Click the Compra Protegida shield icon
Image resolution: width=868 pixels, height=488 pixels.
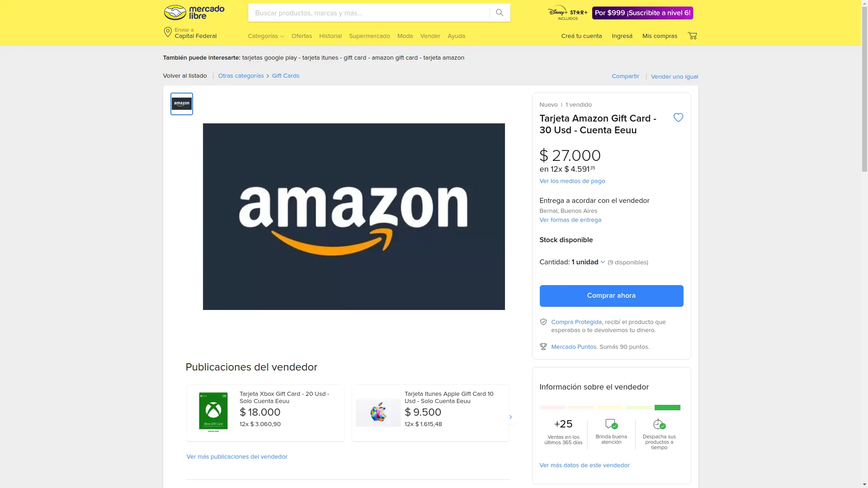click(x=543, y=322)
